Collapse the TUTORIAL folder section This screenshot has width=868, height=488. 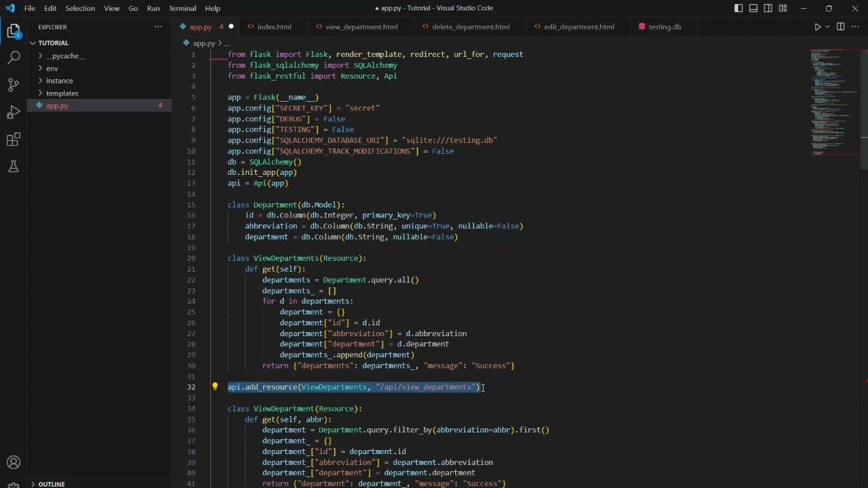coord(99,43)
